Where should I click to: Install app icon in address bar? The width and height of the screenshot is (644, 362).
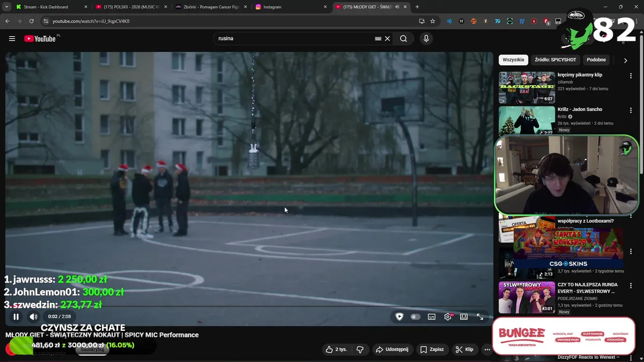422,21
